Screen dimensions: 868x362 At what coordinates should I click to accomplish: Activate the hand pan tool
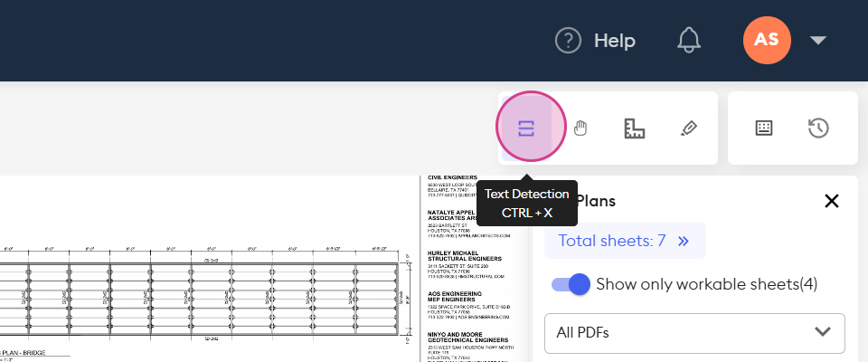(x=580, y=129)
